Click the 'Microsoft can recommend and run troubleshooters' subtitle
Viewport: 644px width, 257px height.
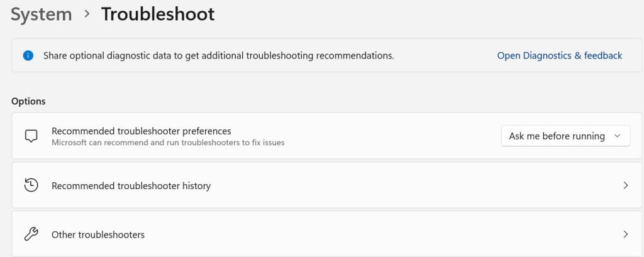[x=168, y=143]
